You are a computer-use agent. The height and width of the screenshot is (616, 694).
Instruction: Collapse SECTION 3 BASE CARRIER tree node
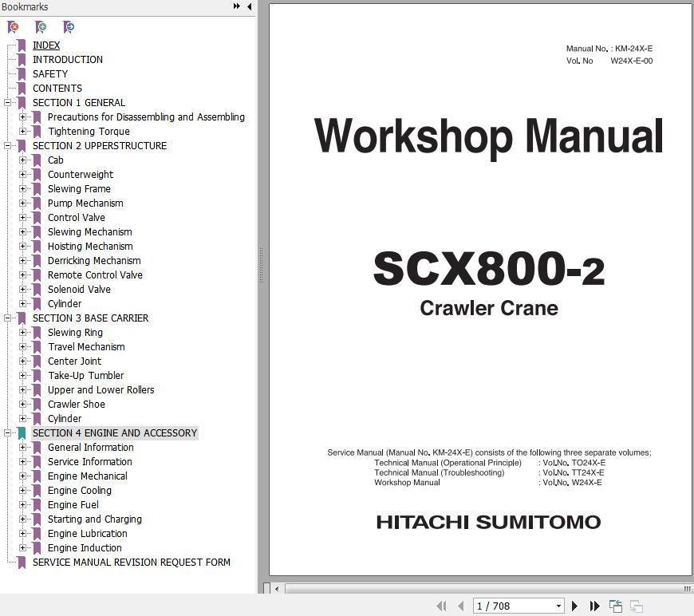(7, 318)
